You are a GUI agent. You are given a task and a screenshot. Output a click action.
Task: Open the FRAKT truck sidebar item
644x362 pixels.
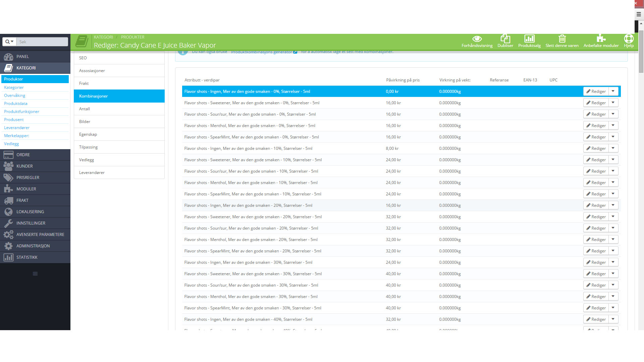click(22, 200)
